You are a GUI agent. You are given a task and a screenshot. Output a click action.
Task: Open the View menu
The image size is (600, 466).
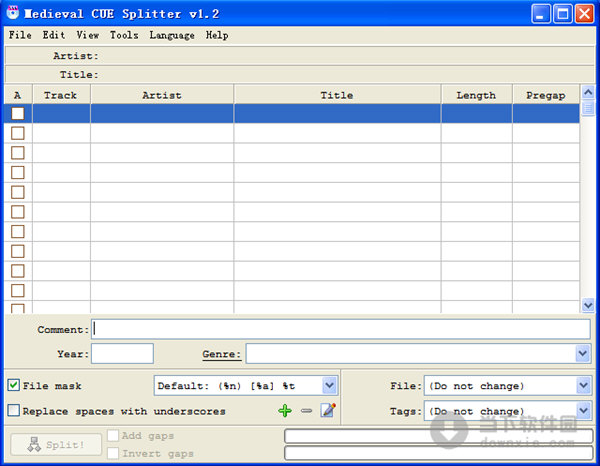88,35
